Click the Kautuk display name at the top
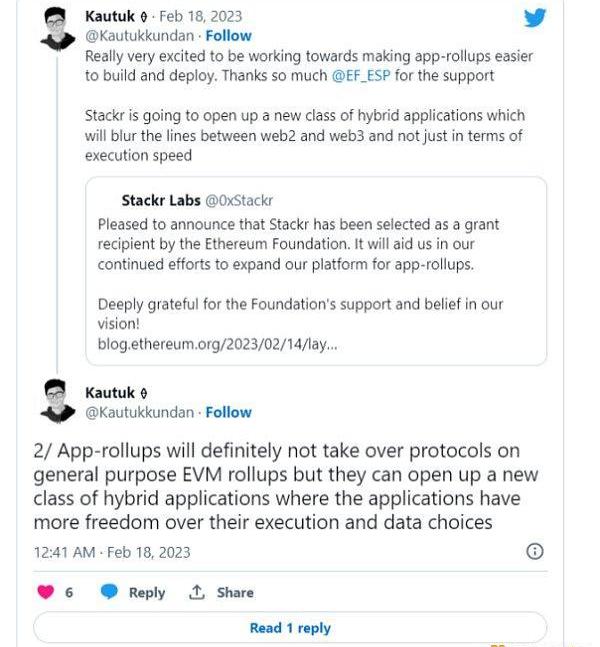 110,16
